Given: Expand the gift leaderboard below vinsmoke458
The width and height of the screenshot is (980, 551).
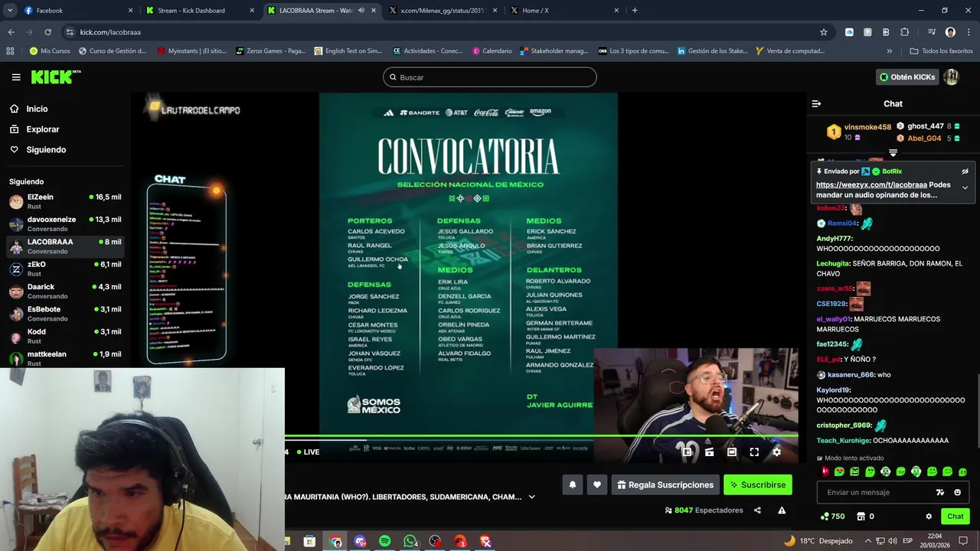Looking at the screenshot, I should [x=893, y=153].
